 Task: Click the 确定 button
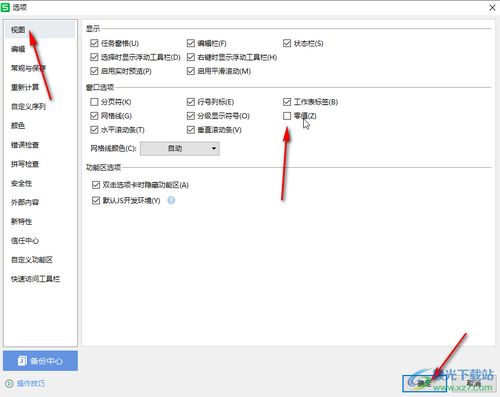click(x=424, y=383)
